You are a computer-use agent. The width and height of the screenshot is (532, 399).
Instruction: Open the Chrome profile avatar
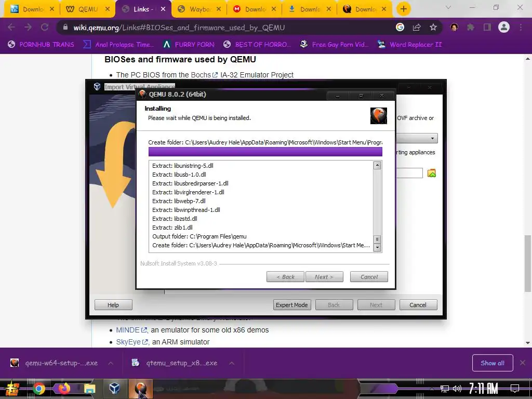(504, 27)
